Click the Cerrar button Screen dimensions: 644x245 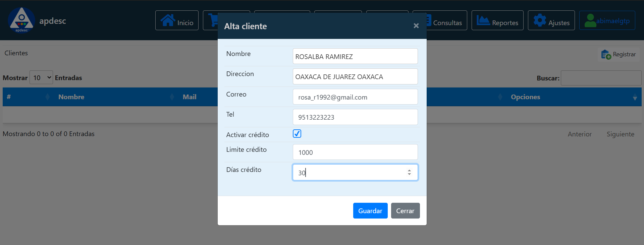405,210
